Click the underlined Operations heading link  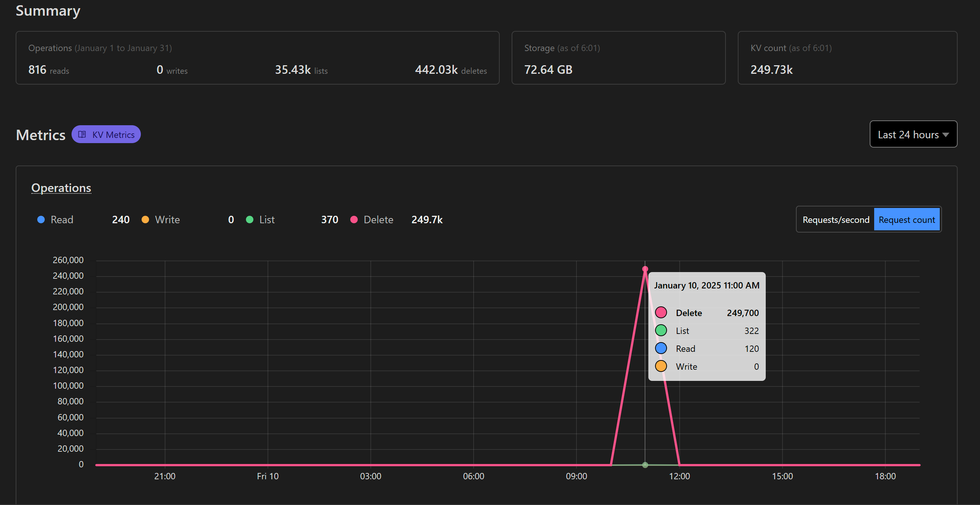click(61, 187)
